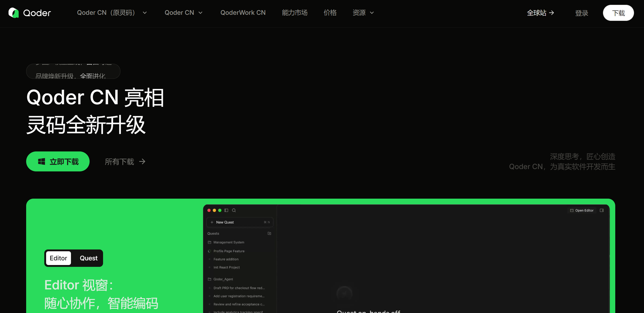This screenshot has width=644, height=313.
Task: Click the panel layout icon right of Open Editor
Action: pyautogui.click(x=602, y=210)
